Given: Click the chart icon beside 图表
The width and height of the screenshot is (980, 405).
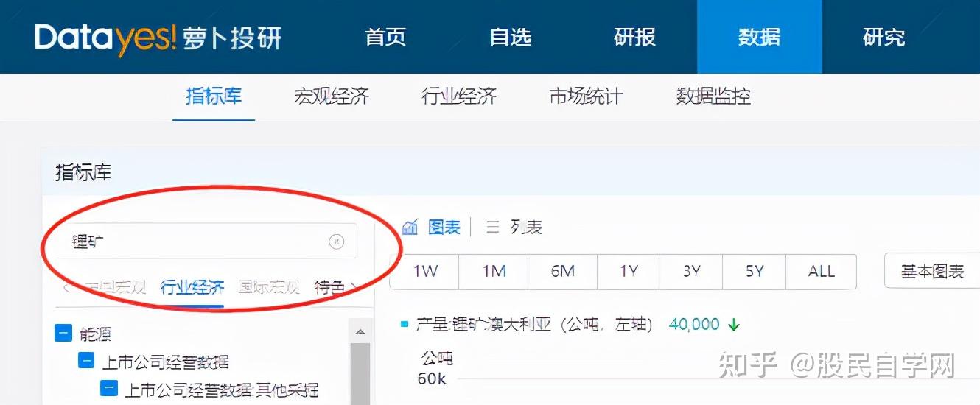Looking at the screenshot, I should click(410, 227).
